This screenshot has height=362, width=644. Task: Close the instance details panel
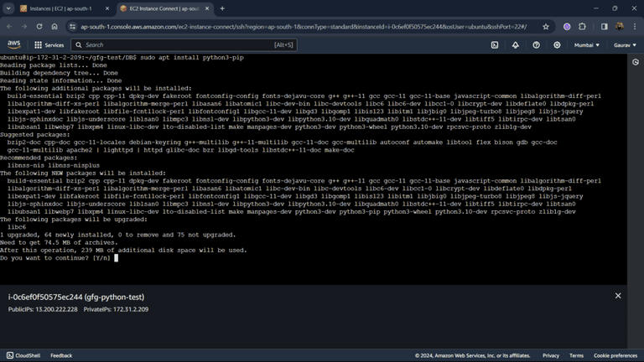pyautogui.click(x=618, y=296)
